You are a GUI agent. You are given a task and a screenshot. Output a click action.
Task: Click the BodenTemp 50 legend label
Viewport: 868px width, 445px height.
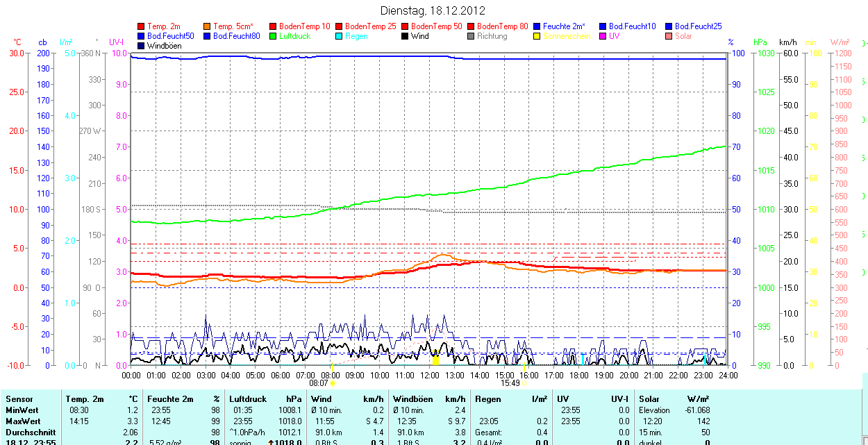click(x=436, y=26)
